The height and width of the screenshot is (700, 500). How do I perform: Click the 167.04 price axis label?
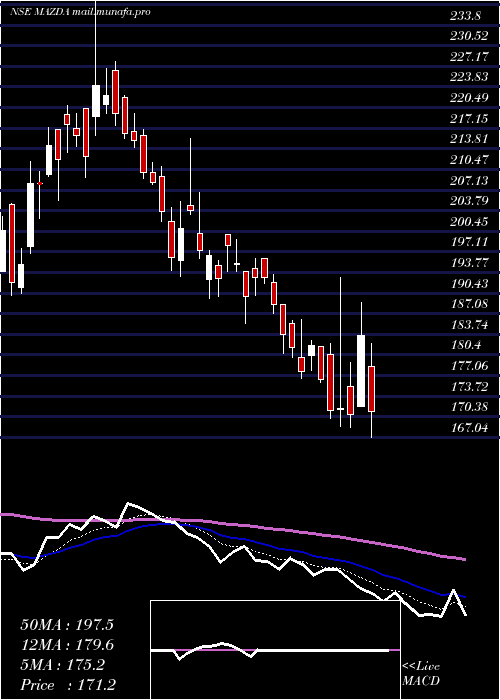click(x=469, y=428)
